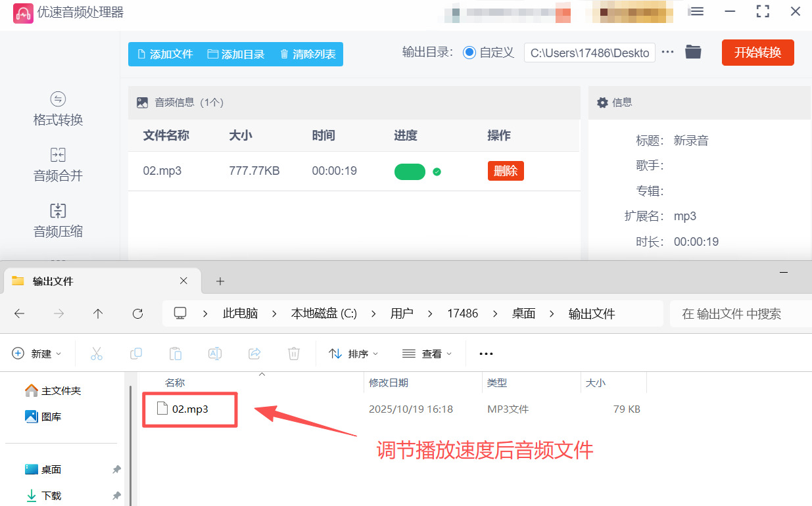Sort by 类型 column header

497,382
